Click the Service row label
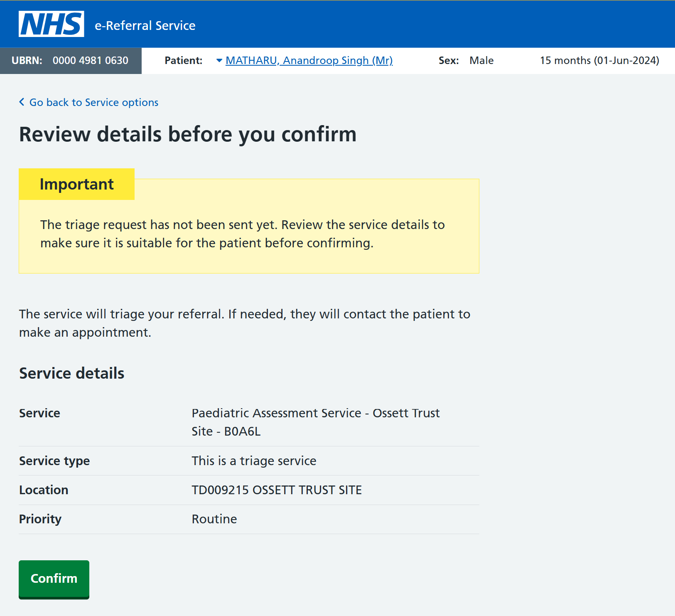675x616 pixels. point(39,413)
